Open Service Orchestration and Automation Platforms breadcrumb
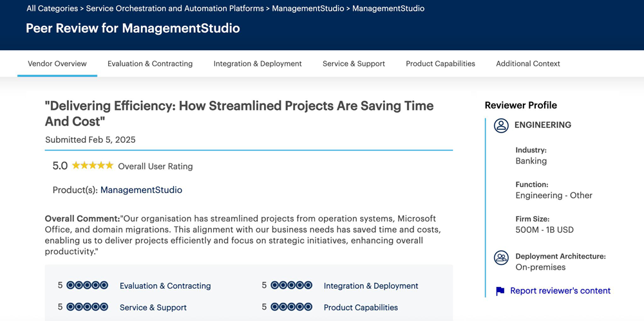The image size is (644, 321). tap(175, 8)
